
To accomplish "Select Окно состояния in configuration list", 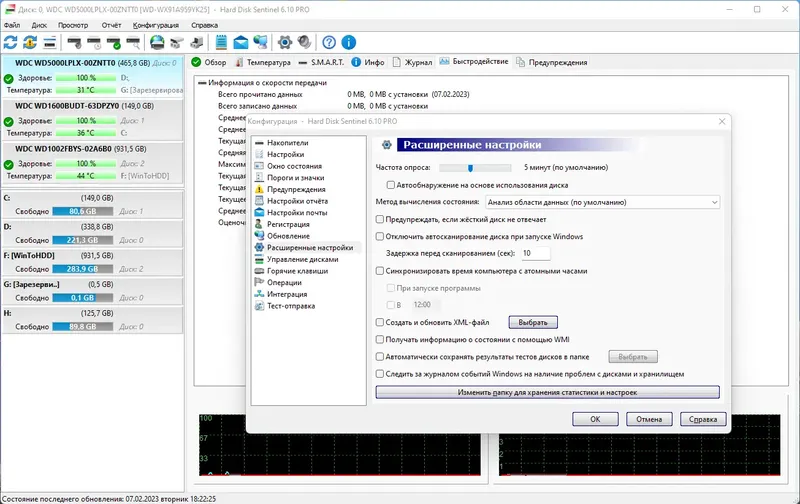I will (294, 166).
